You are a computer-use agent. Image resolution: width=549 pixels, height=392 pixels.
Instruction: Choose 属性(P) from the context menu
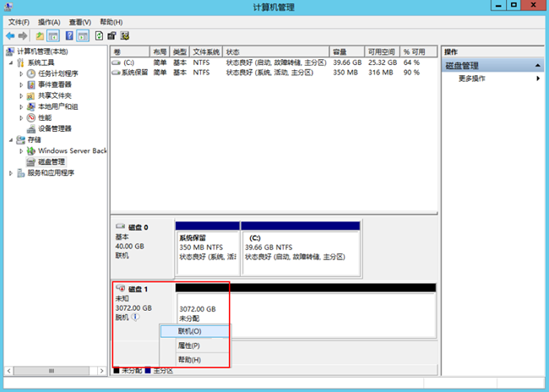pos(189,346)
